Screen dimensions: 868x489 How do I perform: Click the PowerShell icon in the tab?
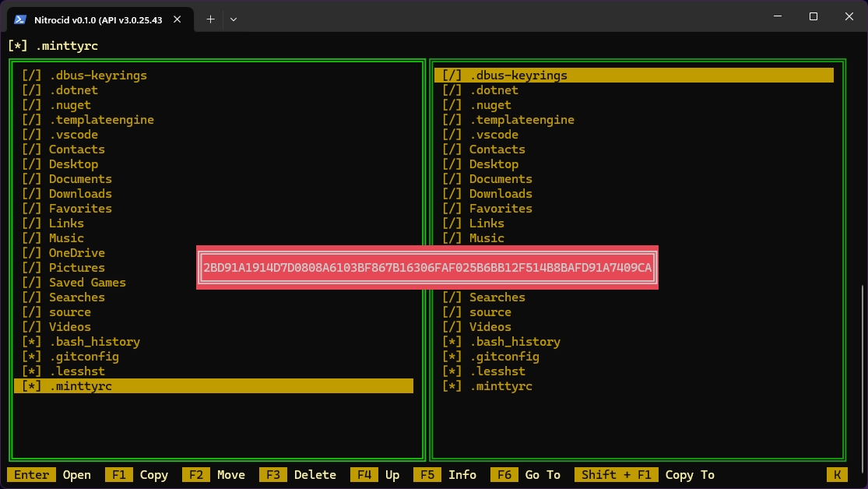[21, 19]
